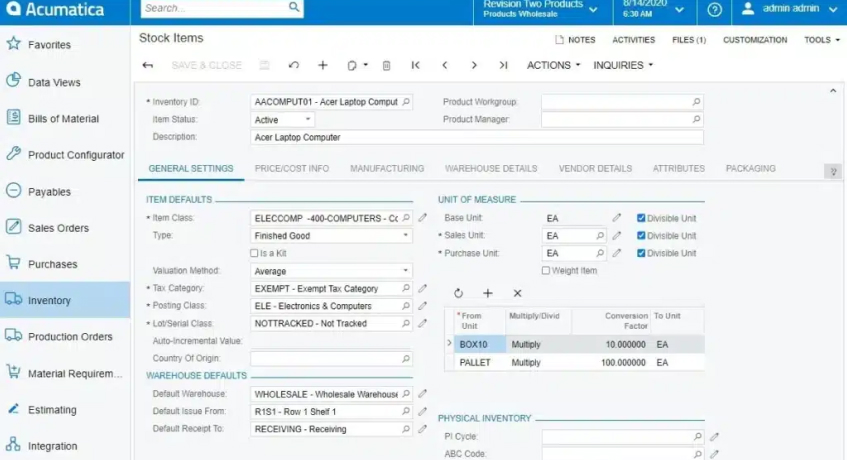Viewport: 847px width, 460px height.
Task: Click the Customization button
Action: [x=755, y=40]
